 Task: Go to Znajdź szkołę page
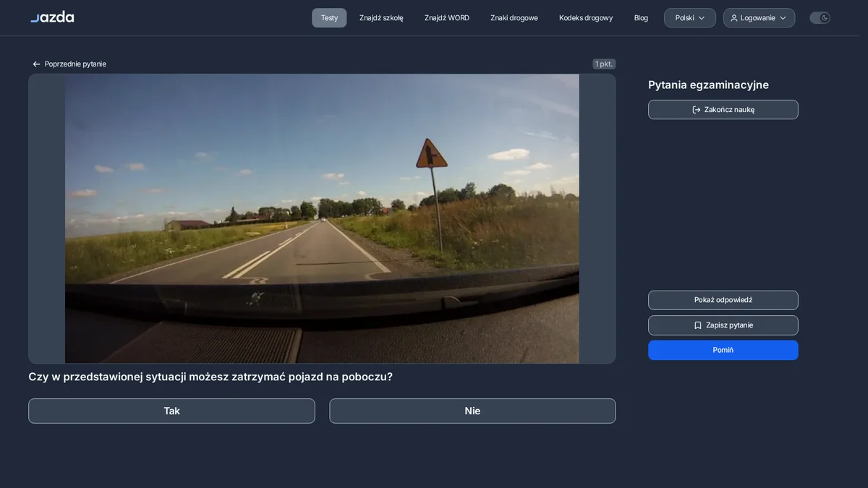tap(381, 18)
